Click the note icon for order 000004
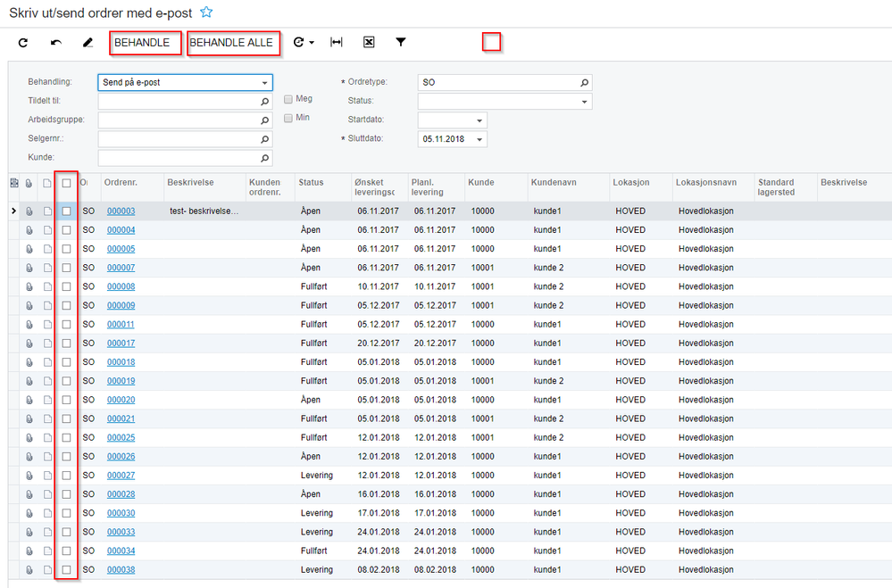892x588 pixels. [x=48, y=230]
